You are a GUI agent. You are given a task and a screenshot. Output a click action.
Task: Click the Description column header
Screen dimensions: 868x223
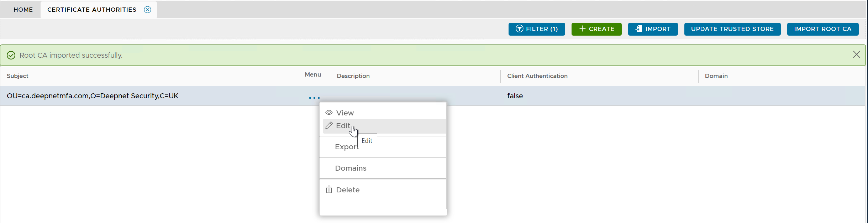click(x=353, y=76)
